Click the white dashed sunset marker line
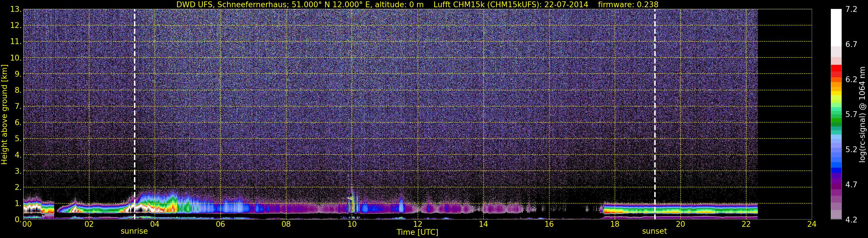The image size is (868, 238). point(655,115)
